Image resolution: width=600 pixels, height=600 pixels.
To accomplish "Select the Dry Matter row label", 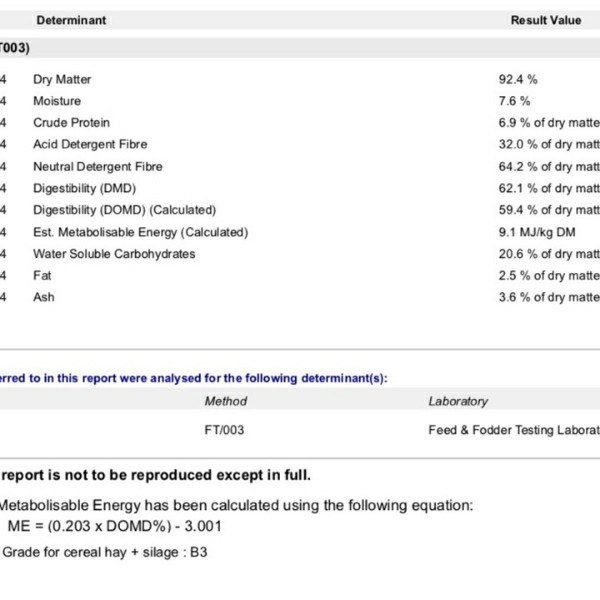I will coord(62,79).
